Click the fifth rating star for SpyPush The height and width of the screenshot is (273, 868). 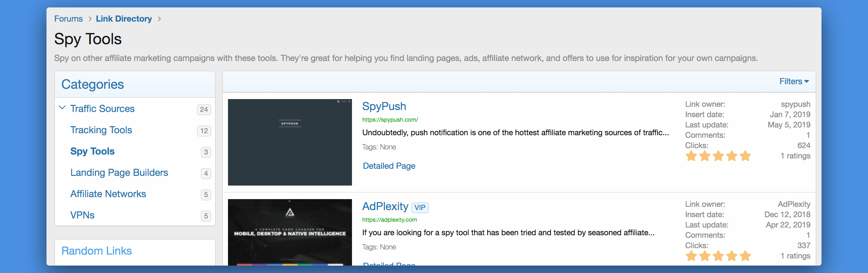745,156
